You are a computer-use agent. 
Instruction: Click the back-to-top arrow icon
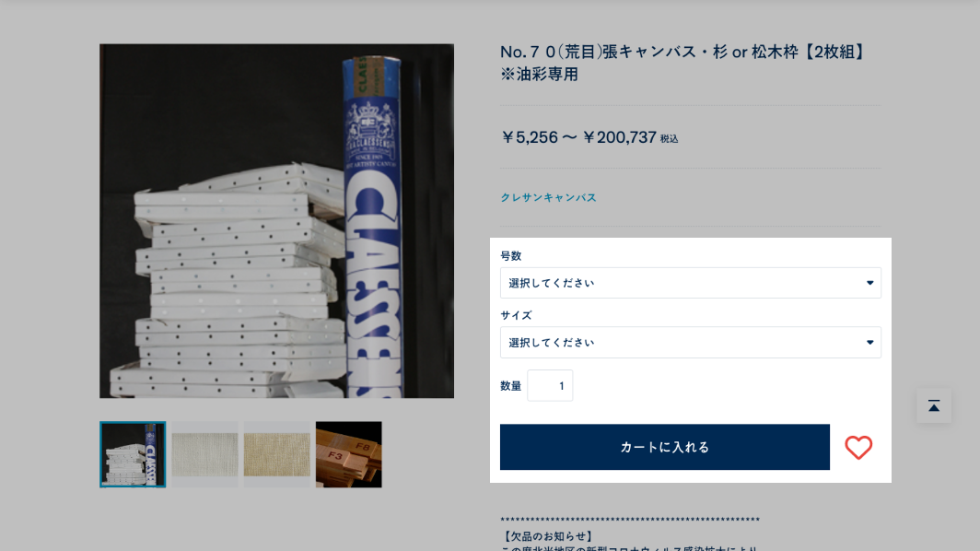pyautogui.click(x=934, y=406)
